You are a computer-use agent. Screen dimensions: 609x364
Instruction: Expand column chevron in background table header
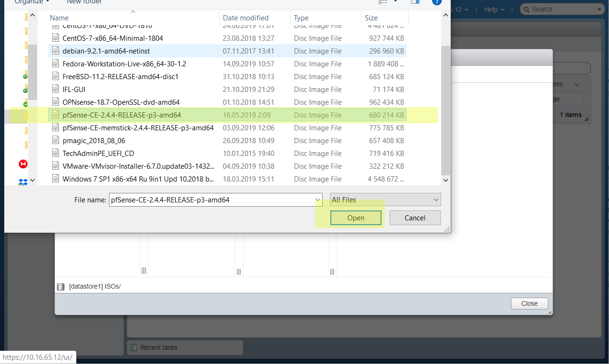coord(577,84)
